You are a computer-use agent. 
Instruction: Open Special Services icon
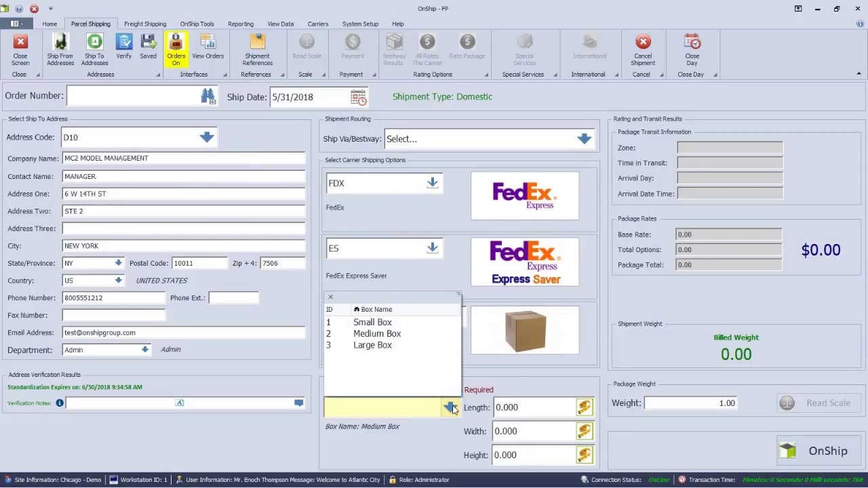click(524, 49)
